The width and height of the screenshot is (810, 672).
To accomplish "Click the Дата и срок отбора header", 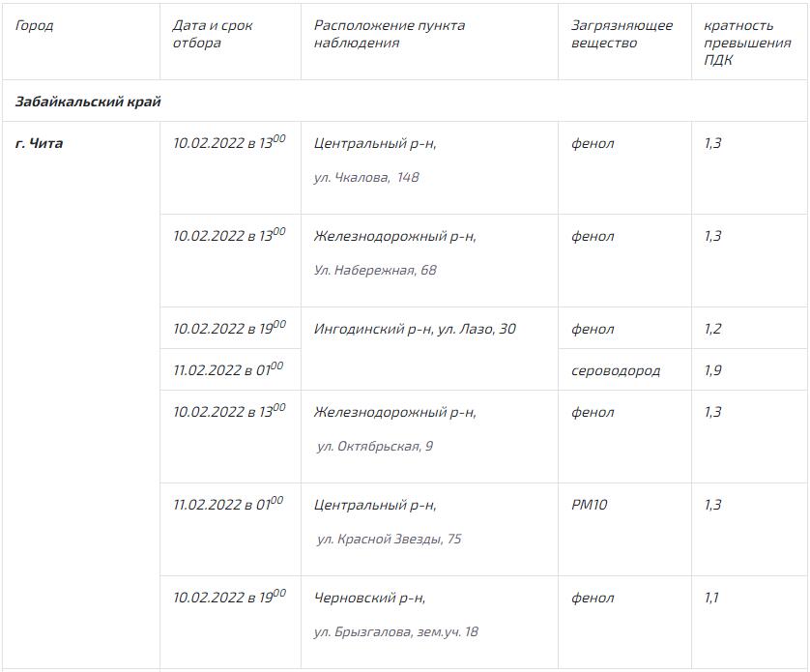I will tap(213, 34).
